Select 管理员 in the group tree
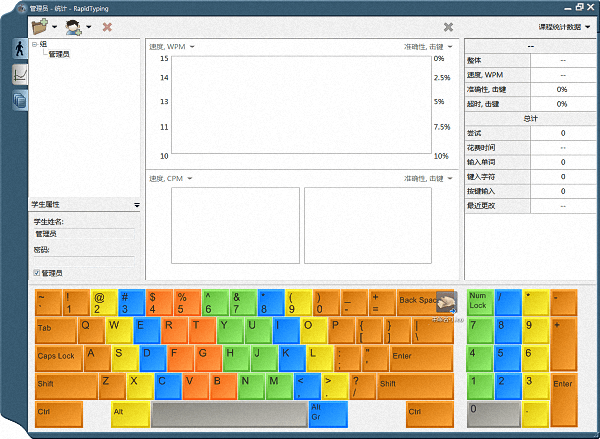Screen dimensions: 600x439 click(59, 54)
